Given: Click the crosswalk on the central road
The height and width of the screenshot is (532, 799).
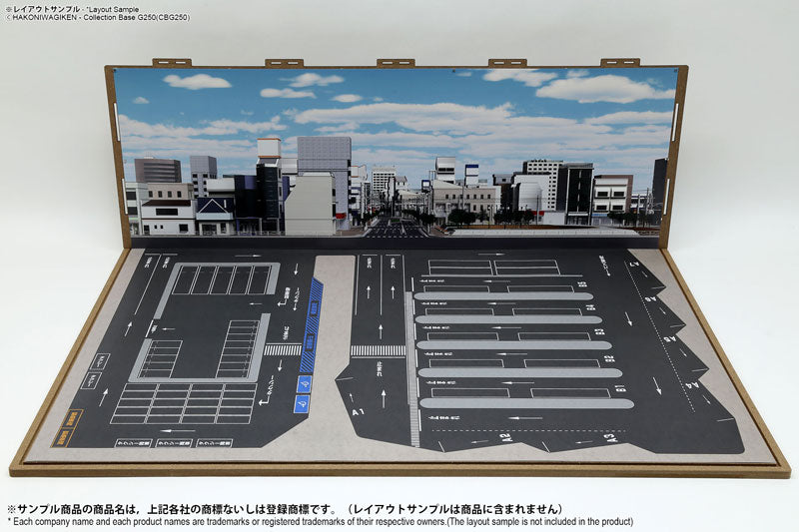Looking at the screenshot, I should pos(378,350).
